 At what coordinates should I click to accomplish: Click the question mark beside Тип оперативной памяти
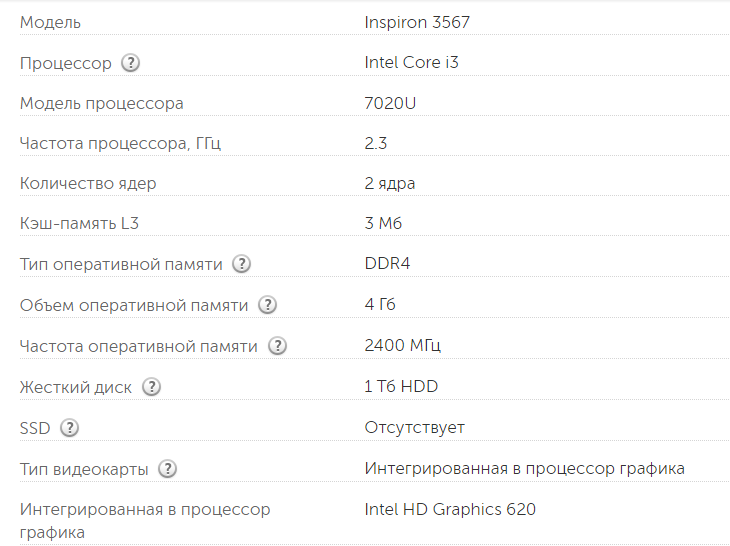click(x=242, y=264)
